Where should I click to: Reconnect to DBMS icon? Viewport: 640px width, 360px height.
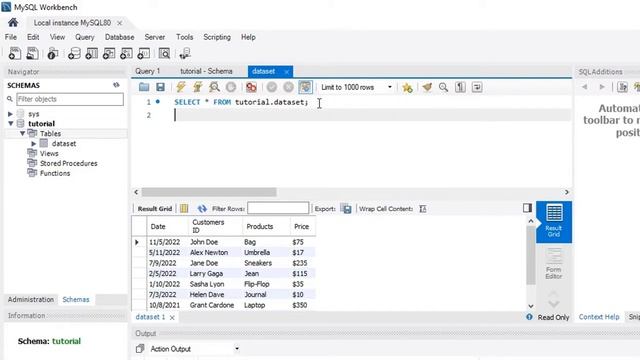[x=185, y=53]
